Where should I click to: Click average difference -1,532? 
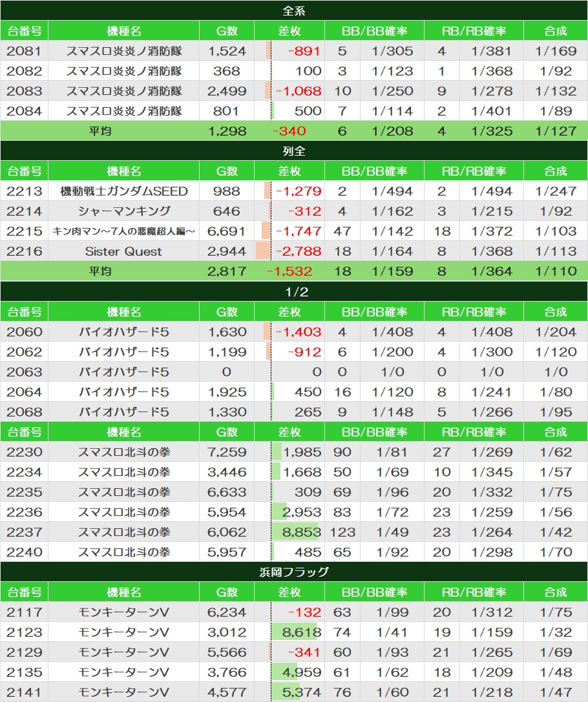289,271
